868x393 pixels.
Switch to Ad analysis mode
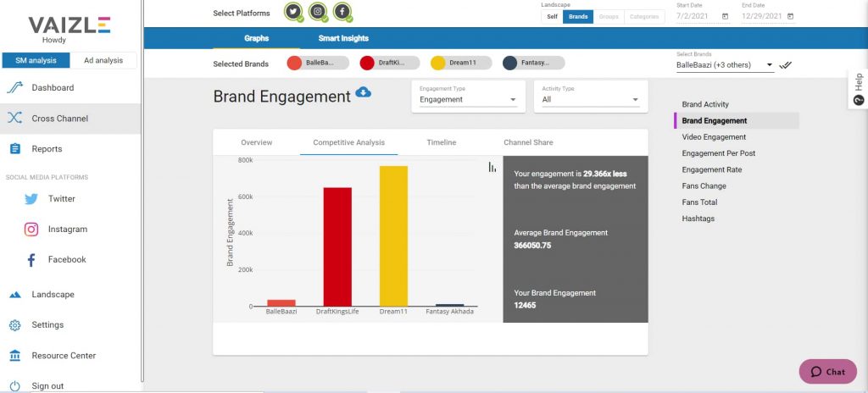[103, 60]
